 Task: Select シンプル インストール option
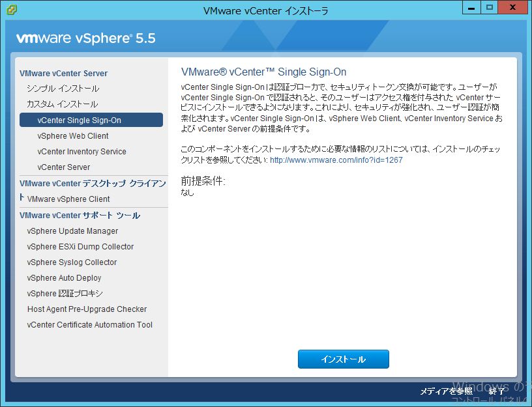pyautogui.click(x=63, y=89)
